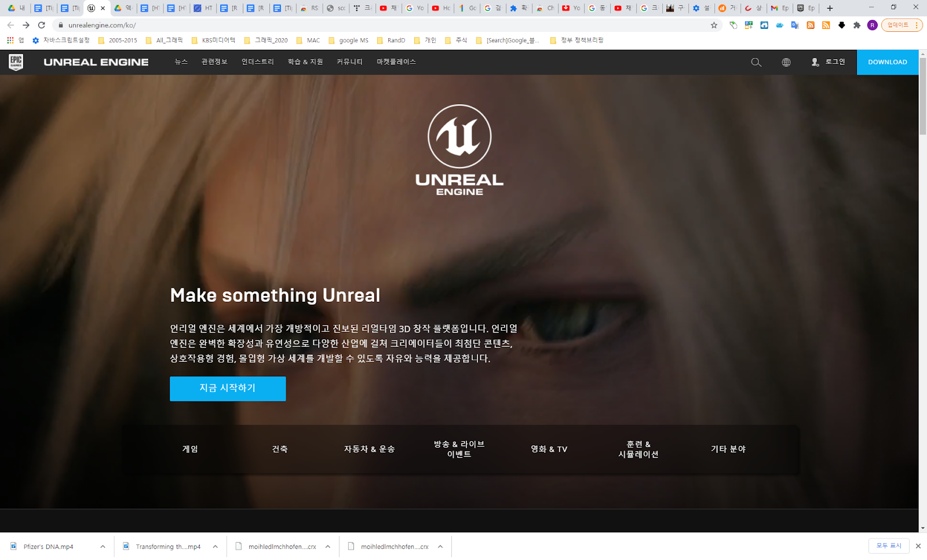Click the 로그인 link
Screen dimensions: 927x560
(x=835, y=62)
